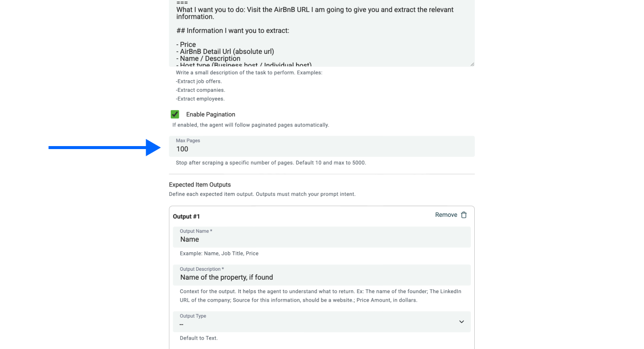
Task: Click the Expected Item Outputs heading
Action: tap(200, 184)
